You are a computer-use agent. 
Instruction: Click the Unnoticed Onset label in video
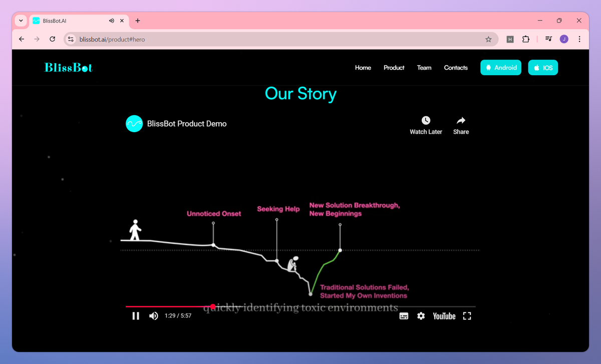(x=214, y=214)
